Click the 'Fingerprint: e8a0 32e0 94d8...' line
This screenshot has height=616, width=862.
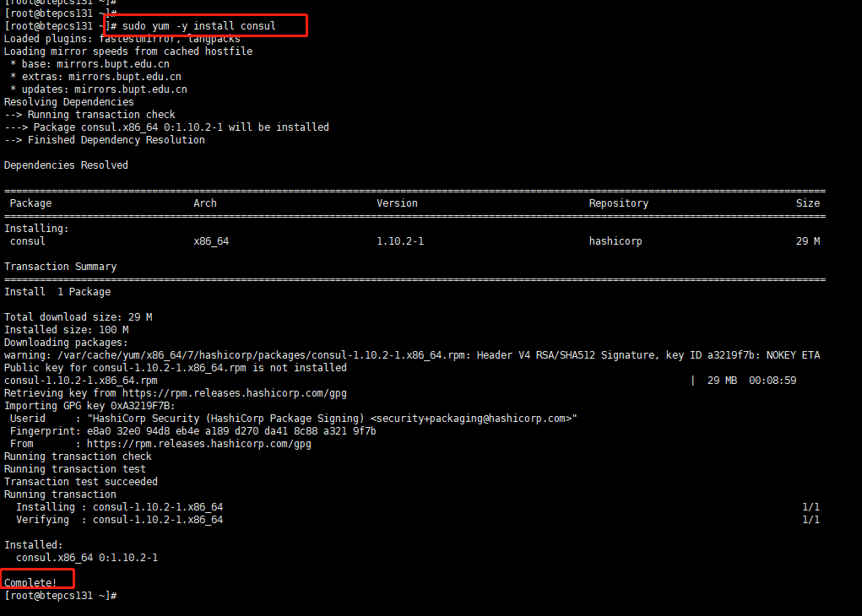[193, 430]
